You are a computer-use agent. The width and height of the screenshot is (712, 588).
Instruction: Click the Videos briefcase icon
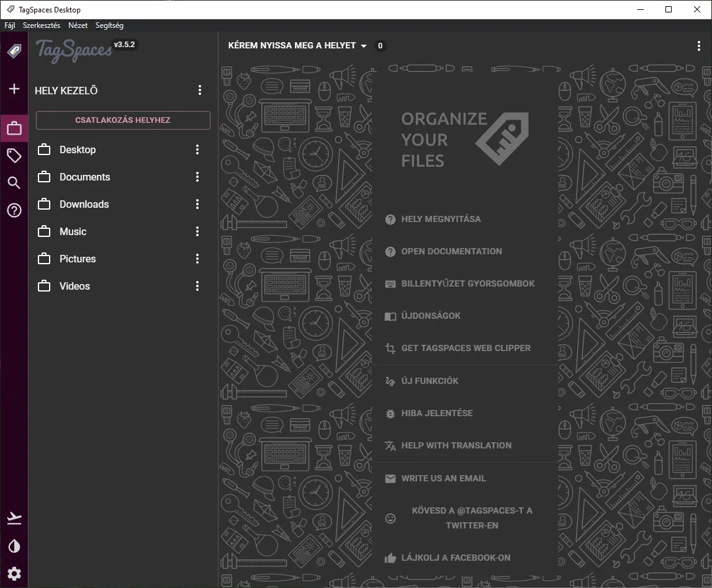44,285
